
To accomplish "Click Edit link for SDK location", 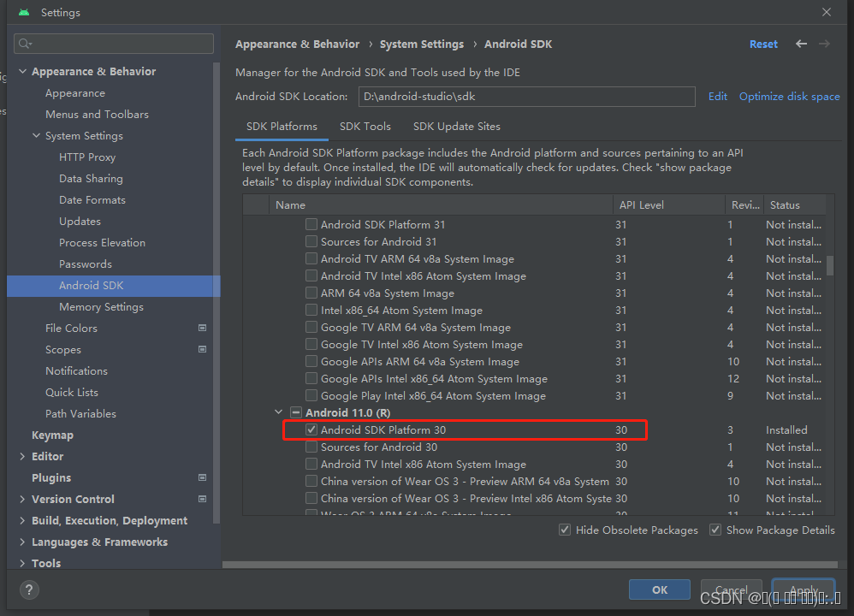I will coord(717,97).
